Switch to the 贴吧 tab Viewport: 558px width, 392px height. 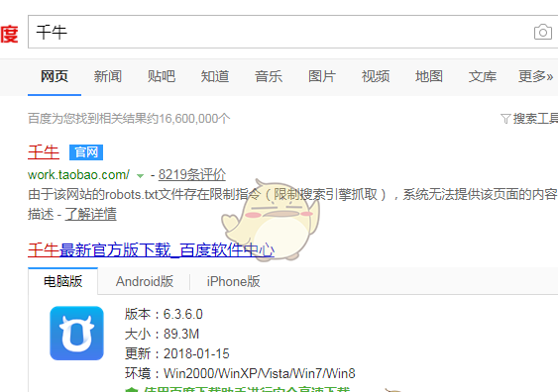(162, 76)
